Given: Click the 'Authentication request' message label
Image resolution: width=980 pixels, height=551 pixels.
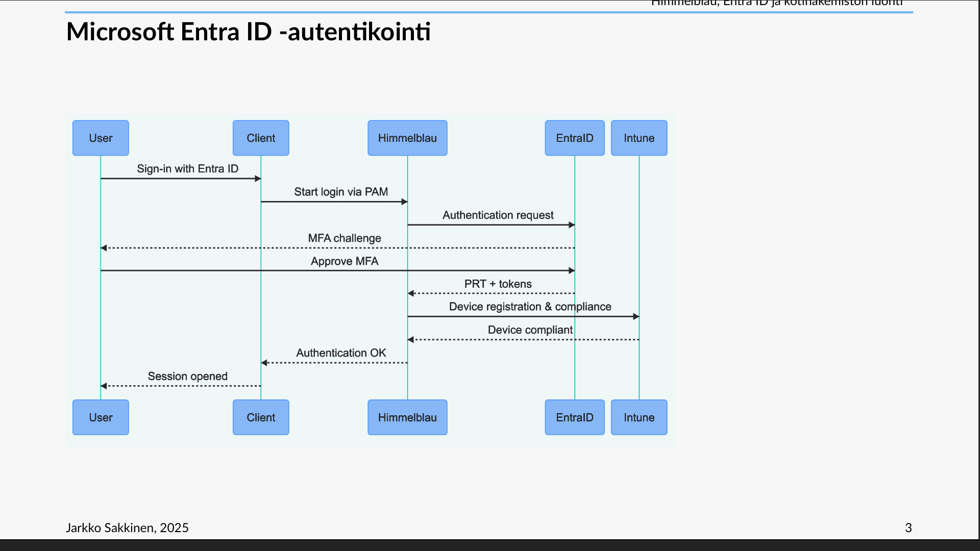Looking at the screenshot, I should coord(498,215).
